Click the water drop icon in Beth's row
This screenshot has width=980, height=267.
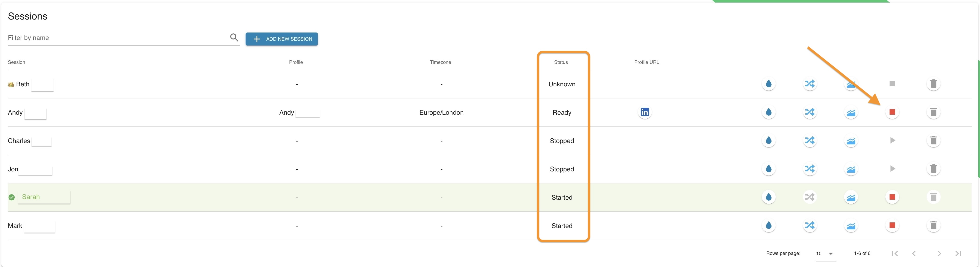[x=769, y=84]
